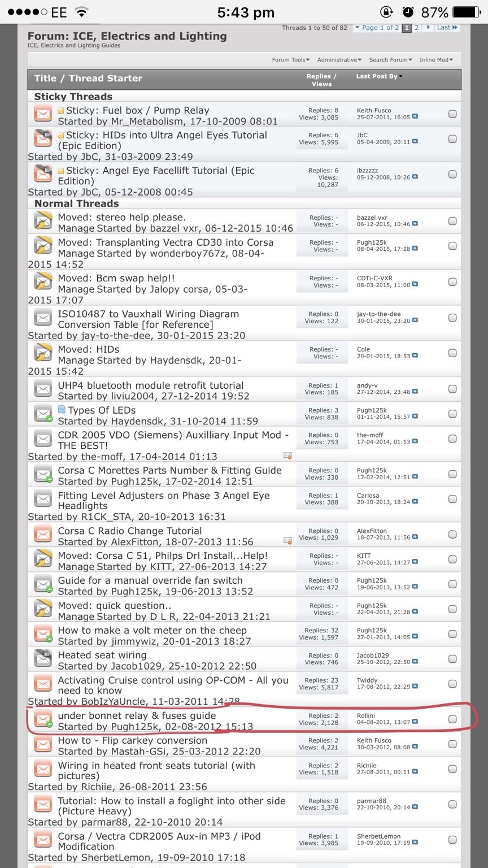Screen dimensions: 488x868
Task: Click envelope icon for UHP4 bluetooth module thread
Action: coord(43,389)
